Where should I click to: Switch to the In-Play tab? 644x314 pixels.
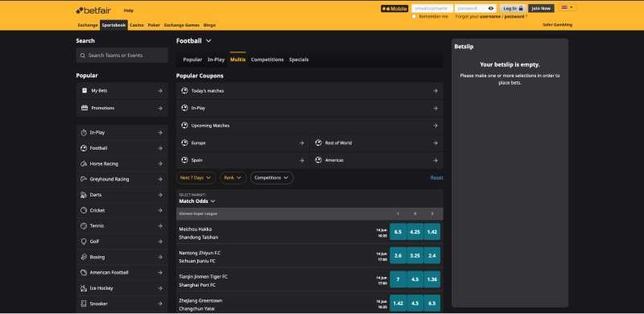(x=216, y=60)
